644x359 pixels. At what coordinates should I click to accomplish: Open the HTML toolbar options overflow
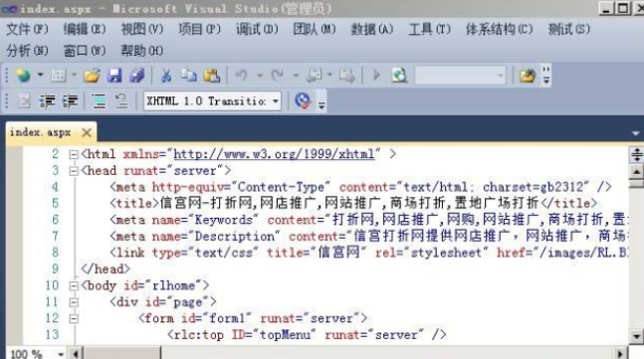click(x=322, y=101)
